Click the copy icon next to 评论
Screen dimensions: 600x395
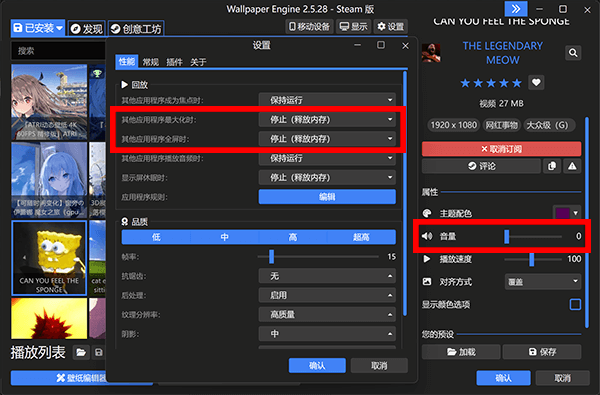552,166
